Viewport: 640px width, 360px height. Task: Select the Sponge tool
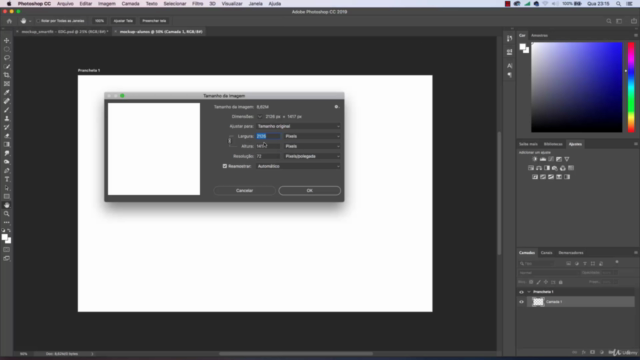click(x=7, y=162)
